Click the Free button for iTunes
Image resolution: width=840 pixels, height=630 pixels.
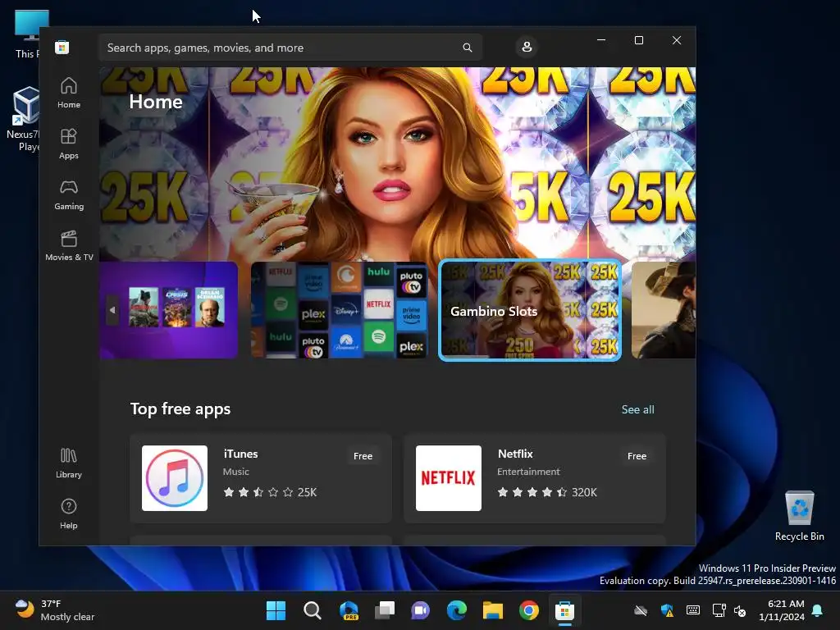click(363, 456)
